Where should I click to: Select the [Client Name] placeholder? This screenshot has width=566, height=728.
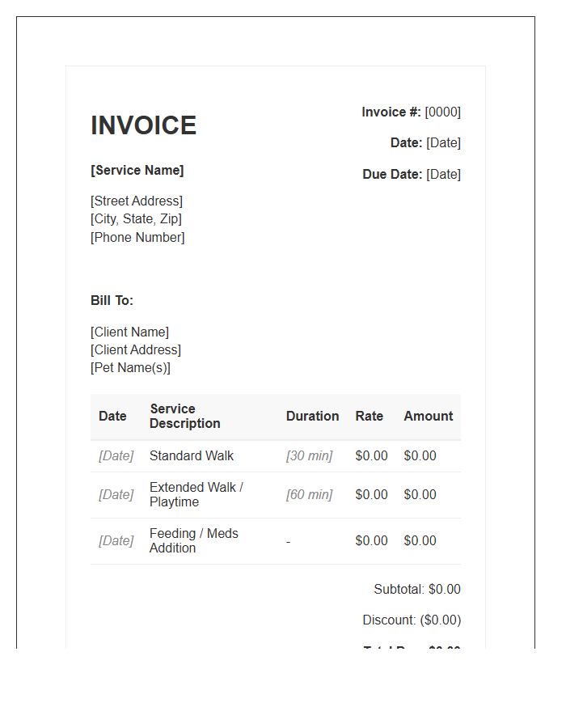pyautogui.click(x=129, y=332)
